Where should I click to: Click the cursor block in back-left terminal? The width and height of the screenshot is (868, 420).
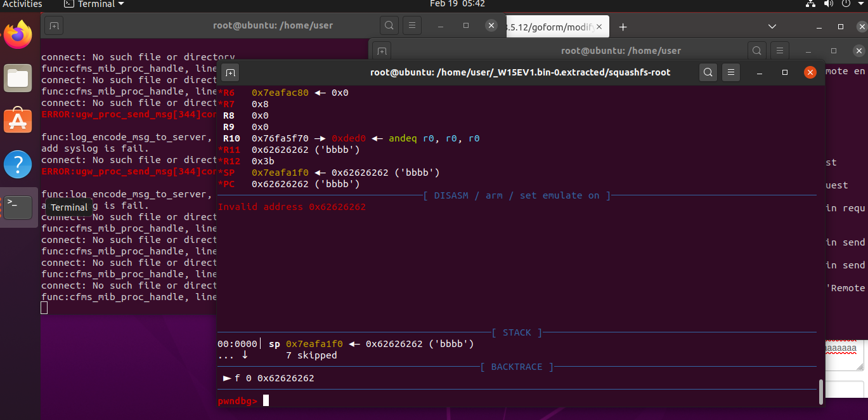(x=44, y=308)
